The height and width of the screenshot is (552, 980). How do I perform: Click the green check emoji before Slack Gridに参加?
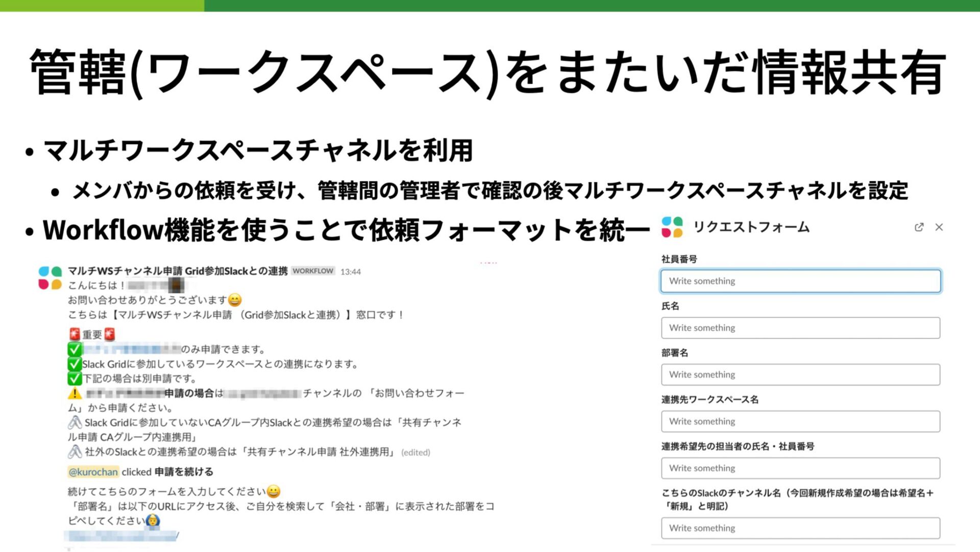click(75, 364)
